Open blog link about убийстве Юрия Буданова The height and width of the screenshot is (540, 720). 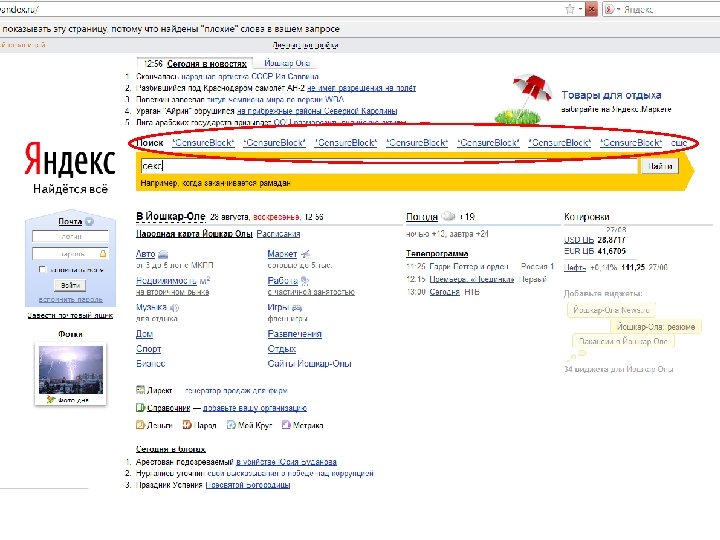[x=286, y=461]
